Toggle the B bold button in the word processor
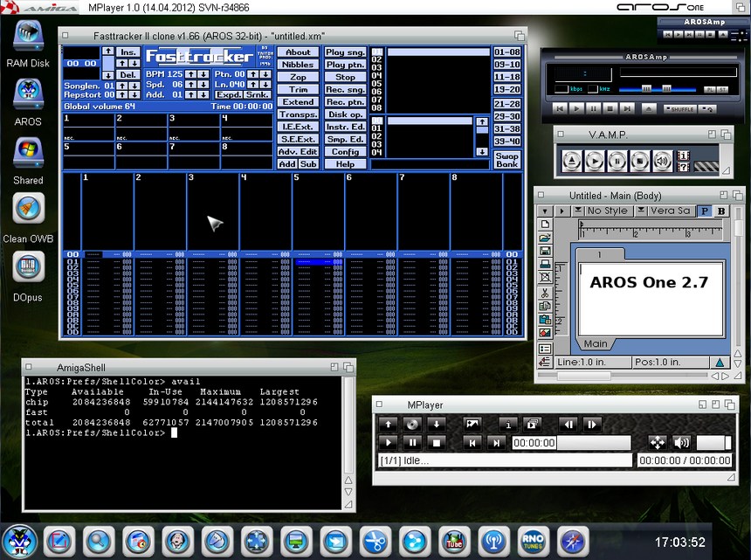Screen dimensions: 751x560 [721, 211]
